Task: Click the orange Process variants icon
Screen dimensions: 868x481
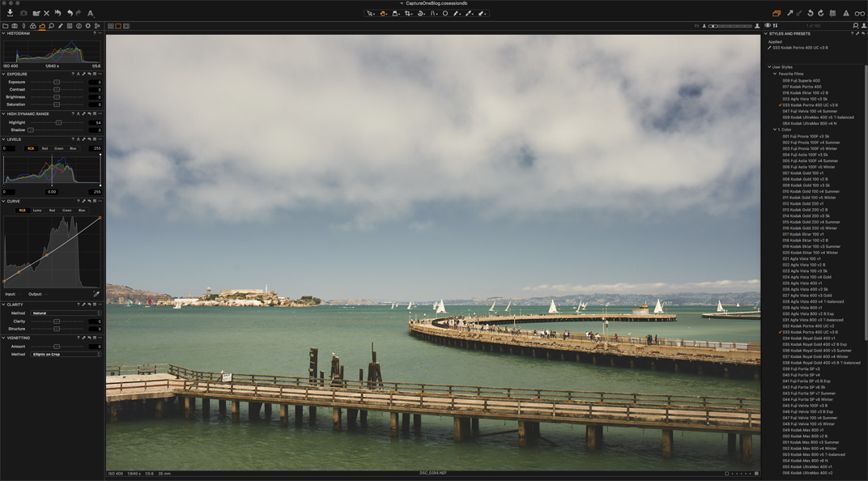Action: point(777,13)
